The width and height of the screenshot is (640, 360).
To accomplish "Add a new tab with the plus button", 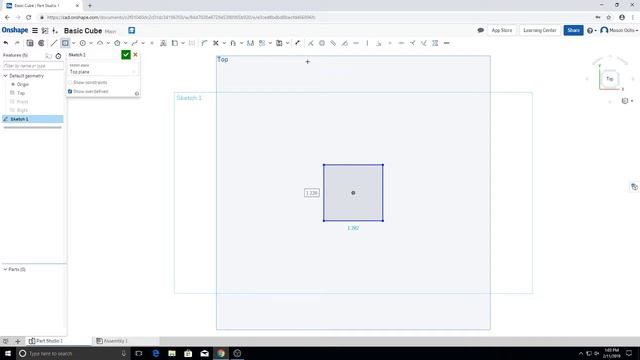I will [18, 341].
